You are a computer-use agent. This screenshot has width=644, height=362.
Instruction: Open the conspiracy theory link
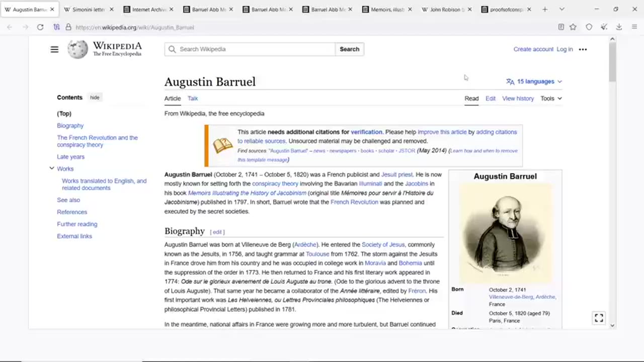click(275, 184)
